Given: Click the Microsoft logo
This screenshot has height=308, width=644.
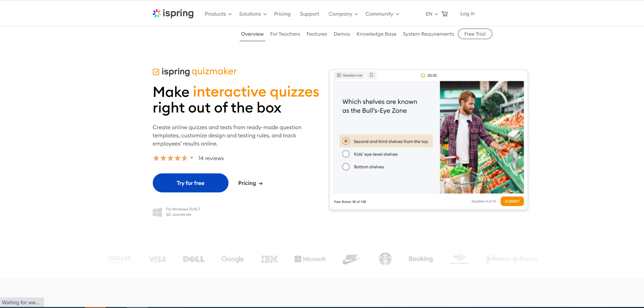Looking at the screenshot, I should (x=310, y=259).
